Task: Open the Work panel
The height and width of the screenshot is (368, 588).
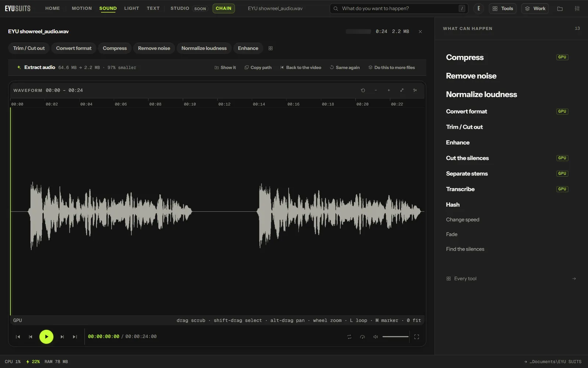Action: pyautogui.click(x=535, y=8)
